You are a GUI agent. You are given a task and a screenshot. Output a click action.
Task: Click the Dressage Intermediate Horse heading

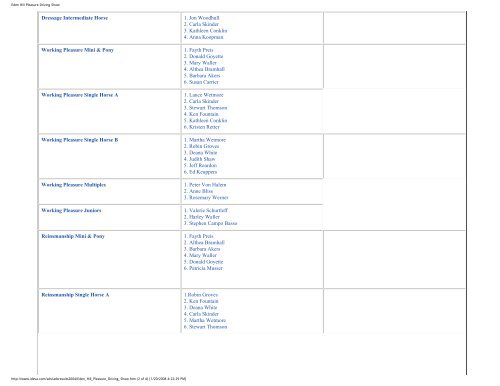[x=74, y=18]
